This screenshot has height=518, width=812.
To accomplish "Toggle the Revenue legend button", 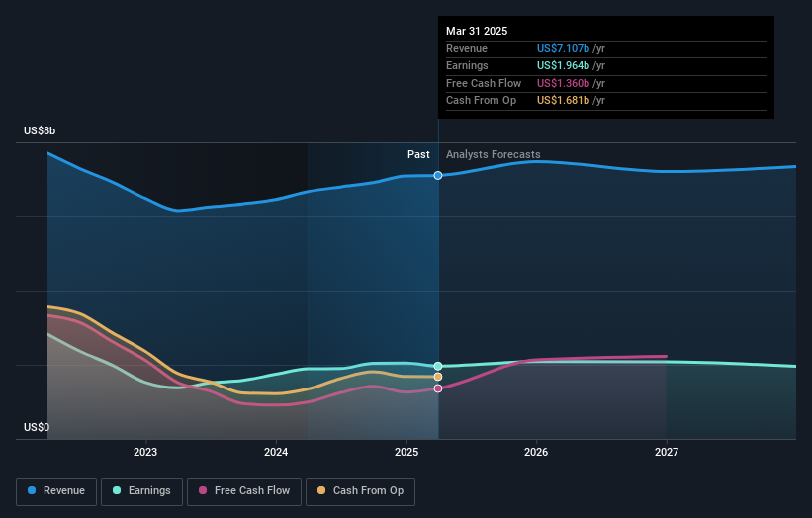I will pos(56,491).
